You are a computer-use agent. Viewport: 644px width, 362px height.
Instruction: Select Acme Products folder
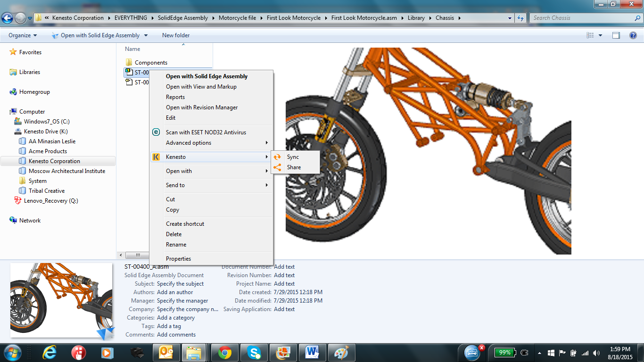tap(48, 151)
